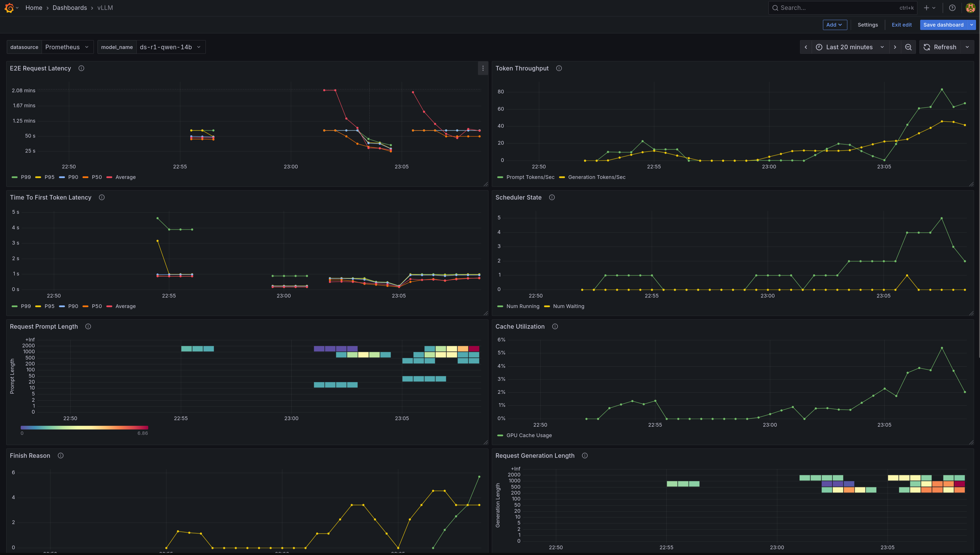Open the Last 20 minutes time picker
The width and height of the screenshot is (980, 555).
[x=850, y=47]
